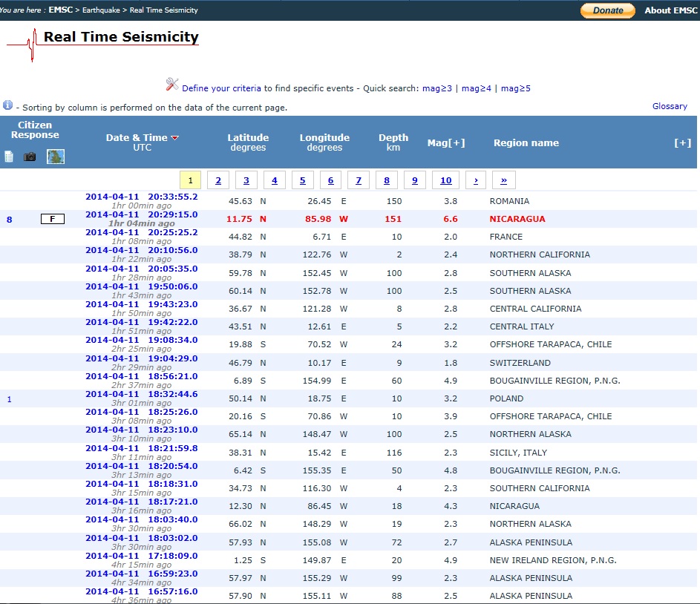The image size is (700, 604).
Task: Go to results page 3
Action: [x=246, y=180]
